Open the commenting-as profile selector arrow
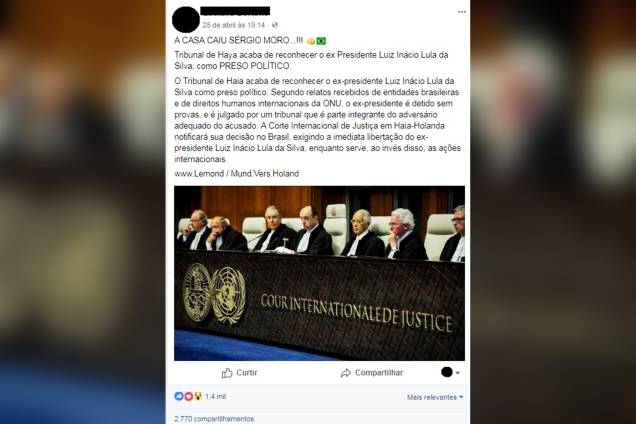This screenshot has height=424, width=636. click(x=458, y=372)
